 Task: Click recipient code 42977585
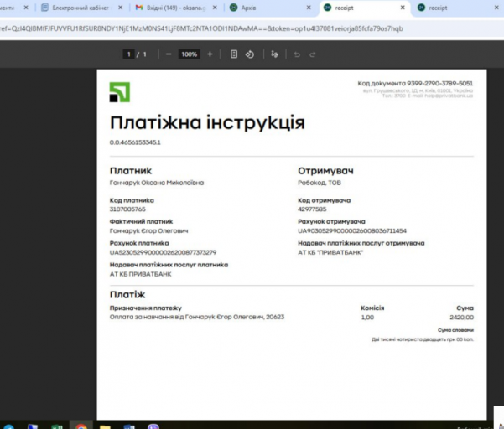coord(312,209)
